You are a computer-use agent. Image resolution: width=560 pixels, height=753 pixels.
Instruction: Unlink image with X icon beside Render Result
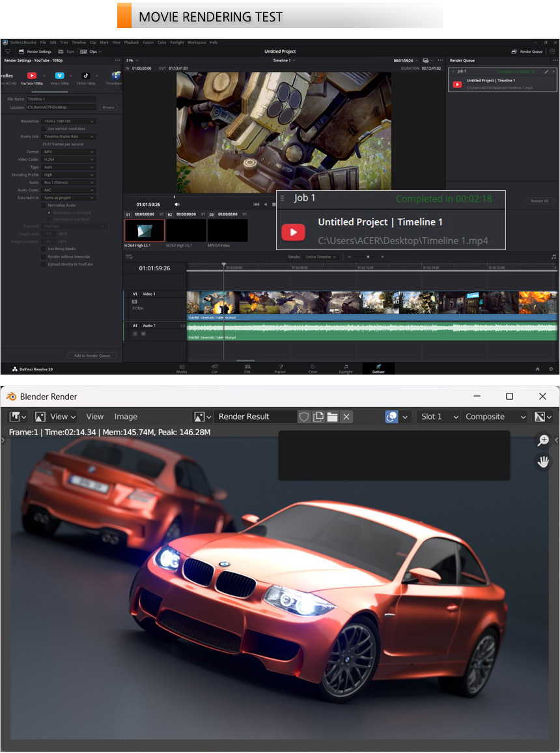pos(346,417)
